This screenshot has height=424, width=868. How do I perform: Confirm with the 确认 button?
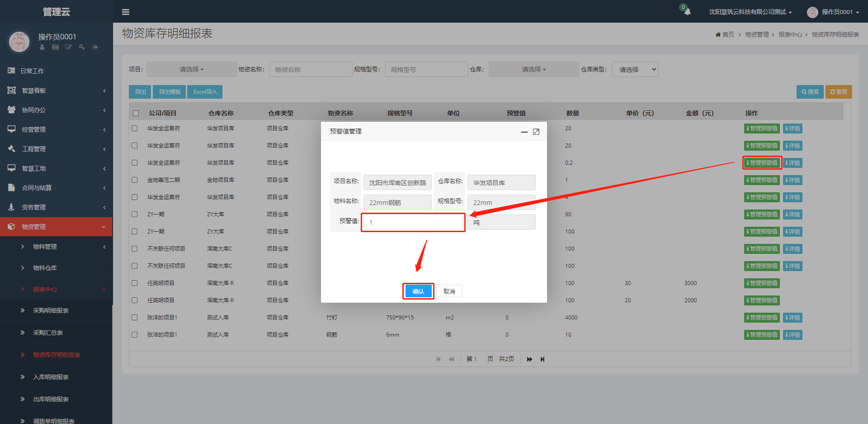click(418, 291)
